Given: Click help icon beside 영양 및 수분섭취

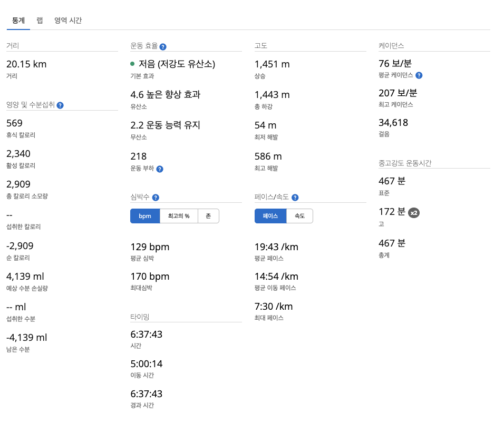Looking at the screenshot, I should tap(60, 105).
